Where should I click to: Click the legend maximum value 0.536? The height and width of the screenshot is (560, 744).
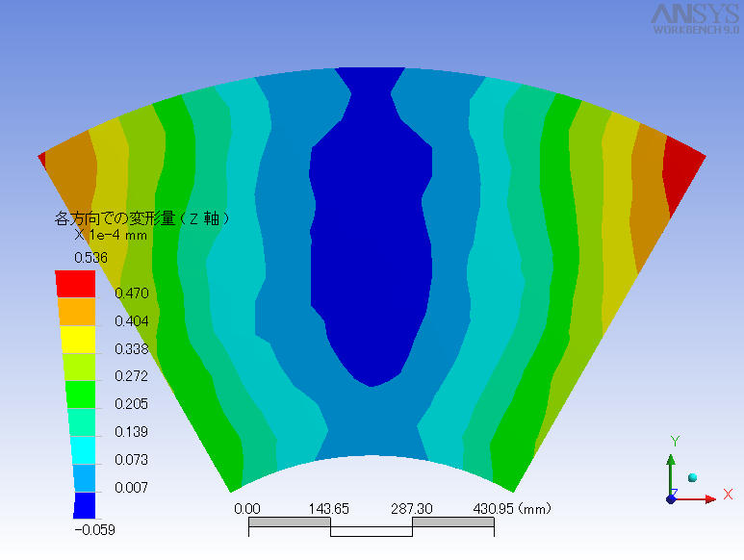91,258
